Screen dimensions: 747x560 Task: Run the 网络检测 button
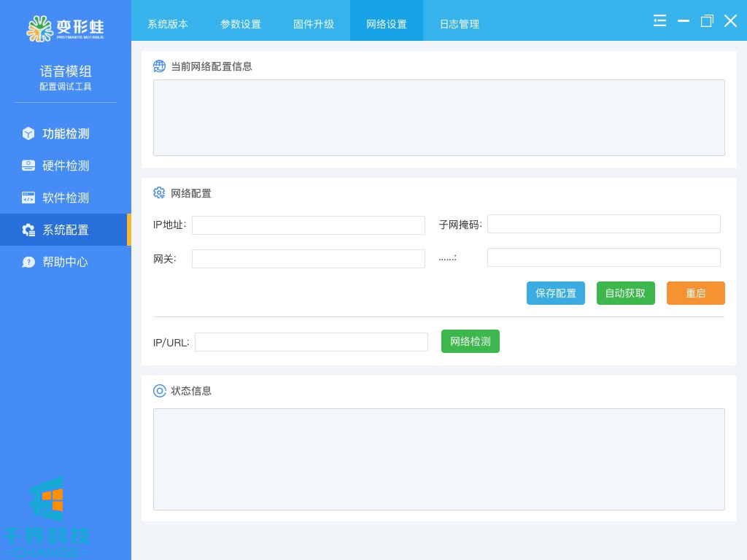pyautogui.click(x=471, y=341)
